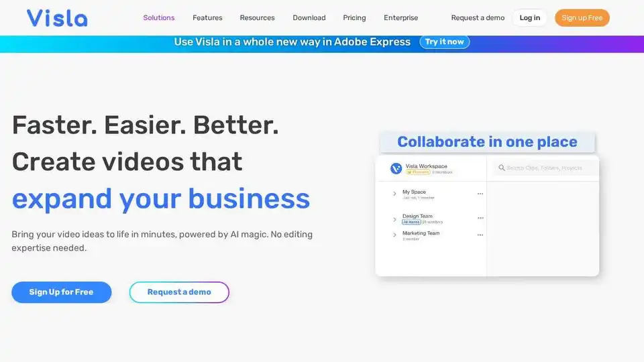The width and height of the screenshot is (644, 362).
Task: Click Request a demo in the header
Action: point(478,17)
